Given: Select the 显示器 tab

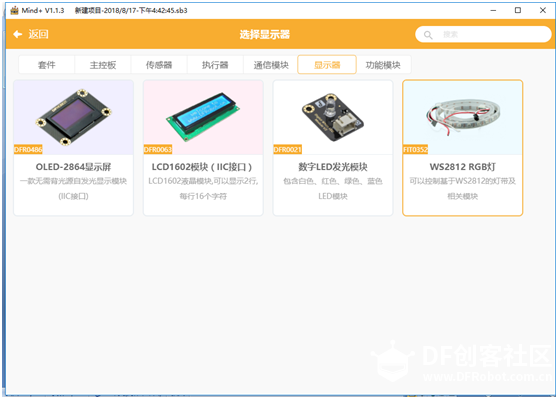Looking at the screenshot, I should tap(327, 65).
